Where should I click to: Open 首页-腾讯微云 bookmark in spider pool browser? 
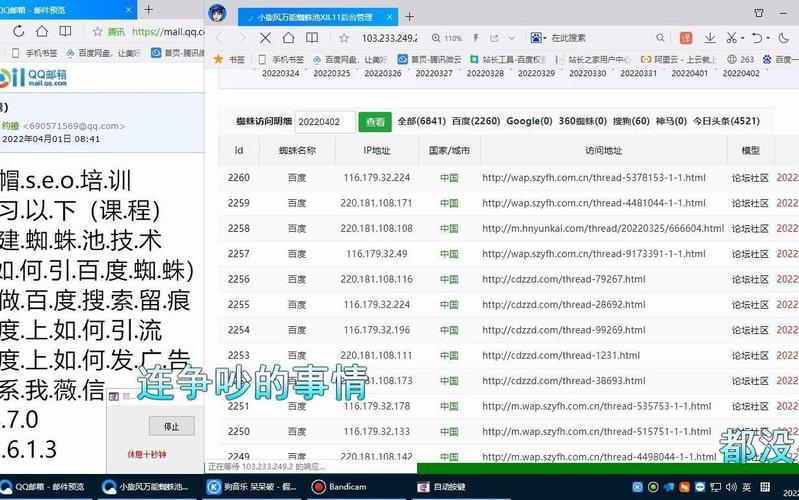click(429, 60)
